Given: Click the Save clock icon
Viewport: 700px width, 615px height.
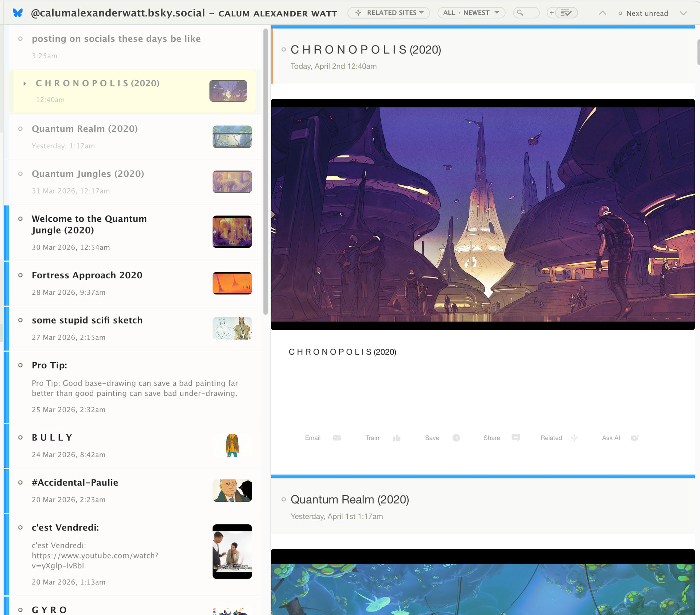Looking at the screenshot, I should tap(456, 438).
